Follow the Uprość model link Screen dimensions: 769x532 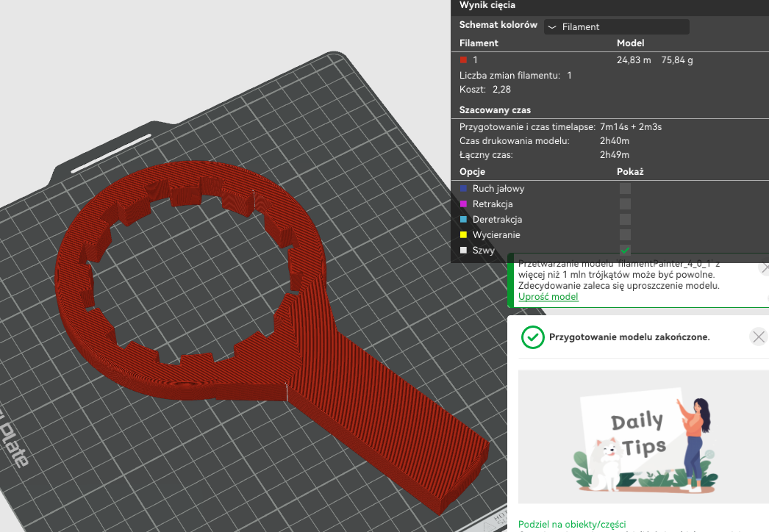point(548,297)
